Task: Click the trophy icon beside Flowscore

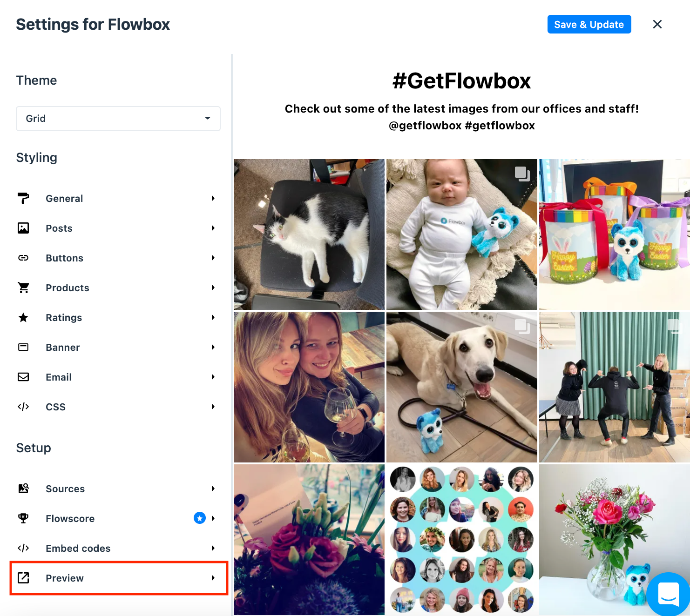Action: pyautogui.click(x=23, y=518)
